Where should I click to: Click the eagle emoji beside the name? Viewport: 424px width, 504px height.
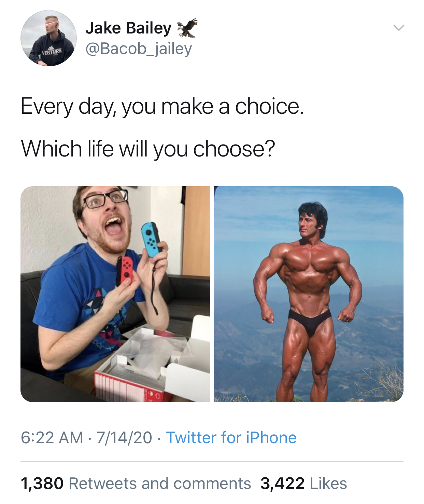(187, 28)
